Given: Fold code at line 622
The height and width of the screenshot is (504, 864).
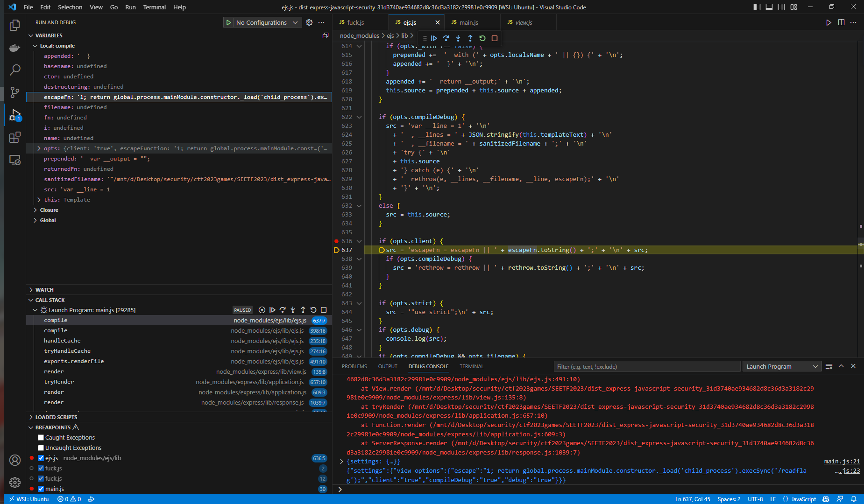Looking at the screenshot, I should pos(359,117).
